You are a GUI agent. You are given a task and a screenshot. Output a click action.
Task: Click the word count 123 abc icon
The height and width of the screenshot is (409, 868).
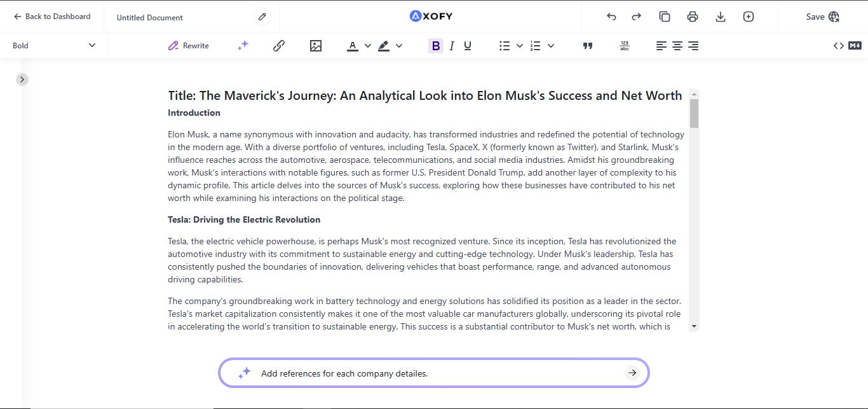(x=625, y=46)
